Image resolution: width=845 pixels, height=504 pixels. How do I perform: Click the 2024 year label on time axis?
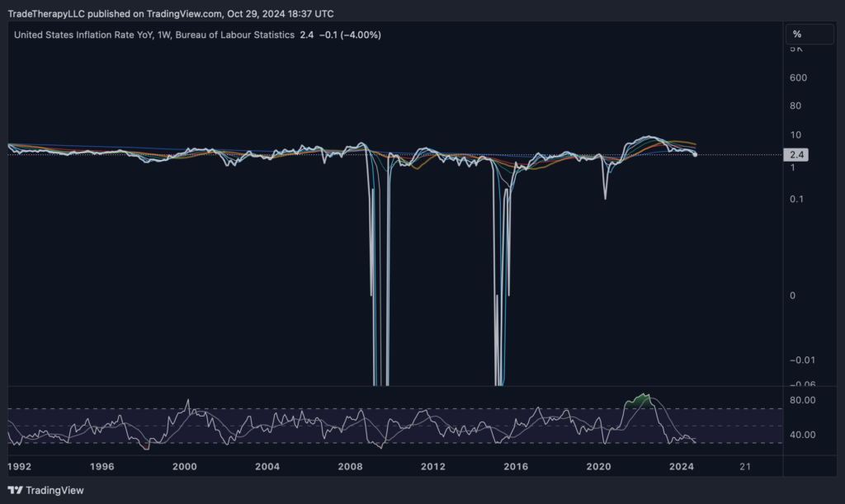[681, 466]
